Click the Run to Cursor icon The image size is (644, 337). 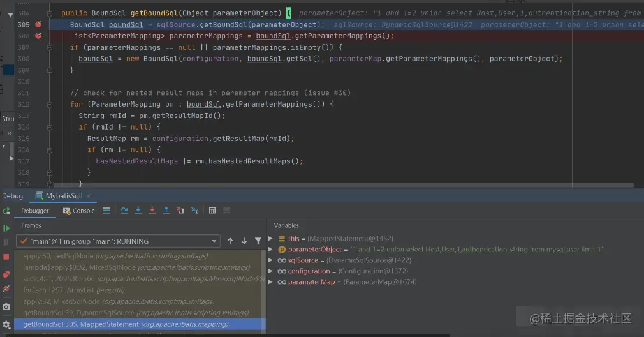coord(194,211)
